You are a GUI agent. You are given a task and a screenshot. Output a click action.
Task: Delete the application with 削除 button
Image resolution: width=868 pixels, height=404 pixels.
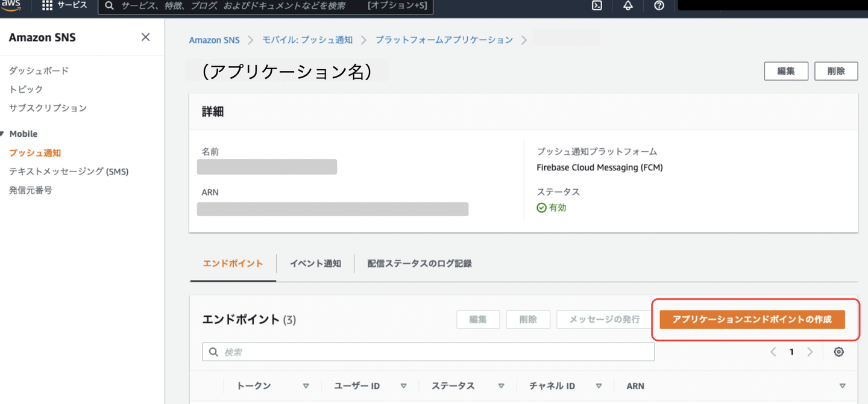tap(835, 71)
